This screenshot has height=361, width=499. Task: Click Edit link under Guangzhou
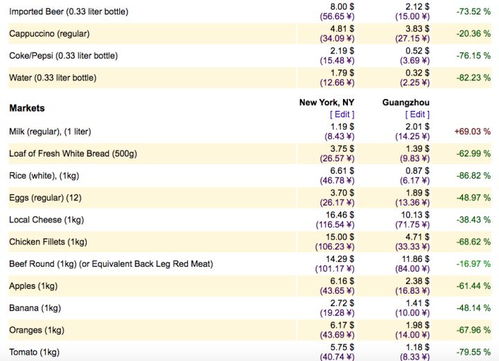417,114
